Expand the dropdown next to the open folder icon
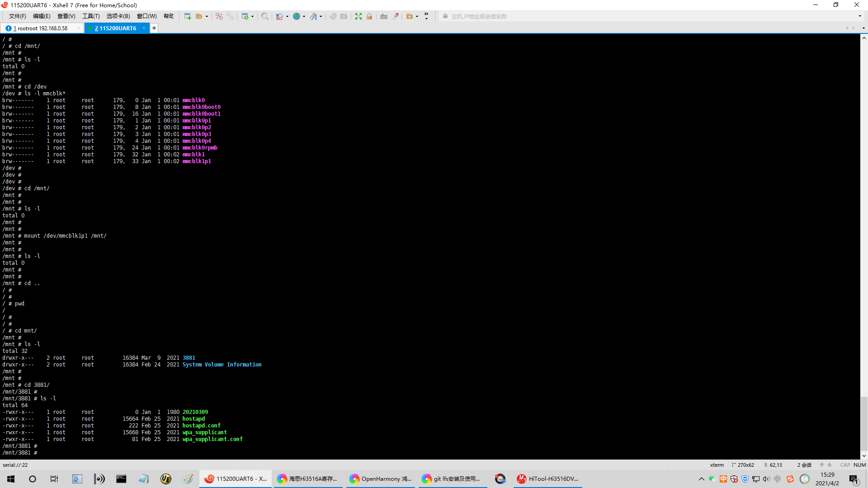Viewport: 868px width, 488px height. [x=207, y=16]
